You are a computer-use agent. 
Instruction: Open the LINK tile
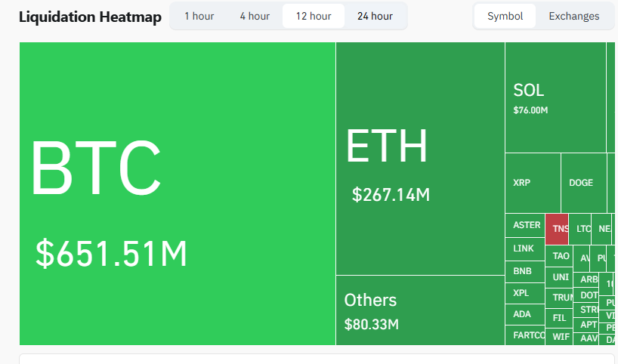pyautogui.click(x=524, y=248)
